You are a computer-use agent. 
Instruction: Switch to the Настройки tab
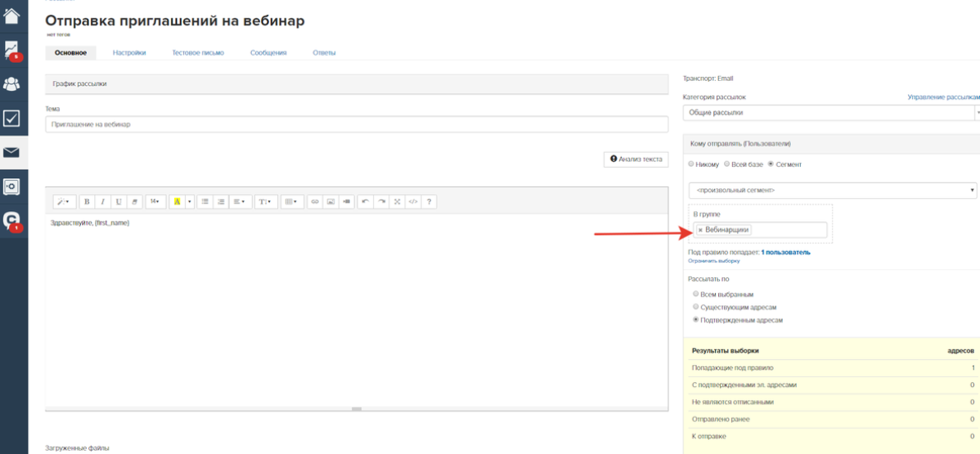coord(129,53)
